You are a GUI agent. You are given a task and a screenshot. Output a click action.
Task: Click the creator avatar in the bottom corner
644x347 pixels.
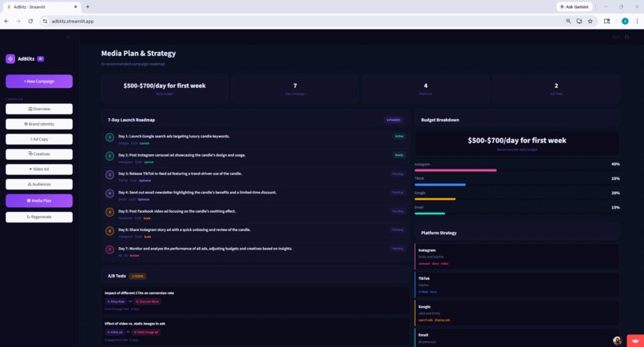pyautogui.click(x=617, y=341)
